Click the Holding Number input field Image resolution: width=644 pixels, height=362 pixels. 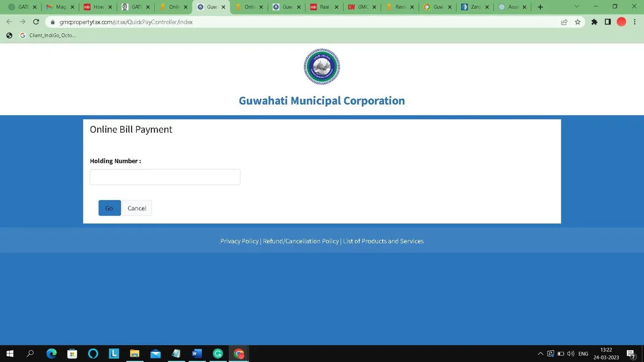(165, 177)
